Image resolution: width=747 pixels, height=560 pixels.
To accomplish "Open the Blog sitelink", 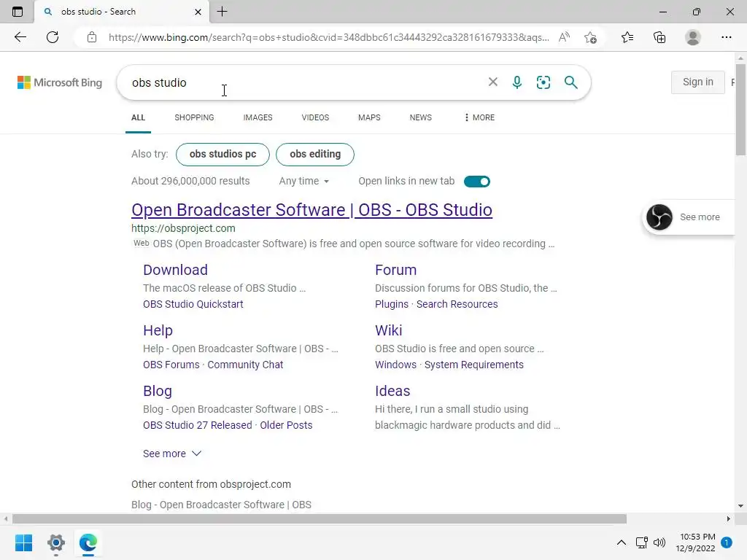I will (x=158, y=391).
